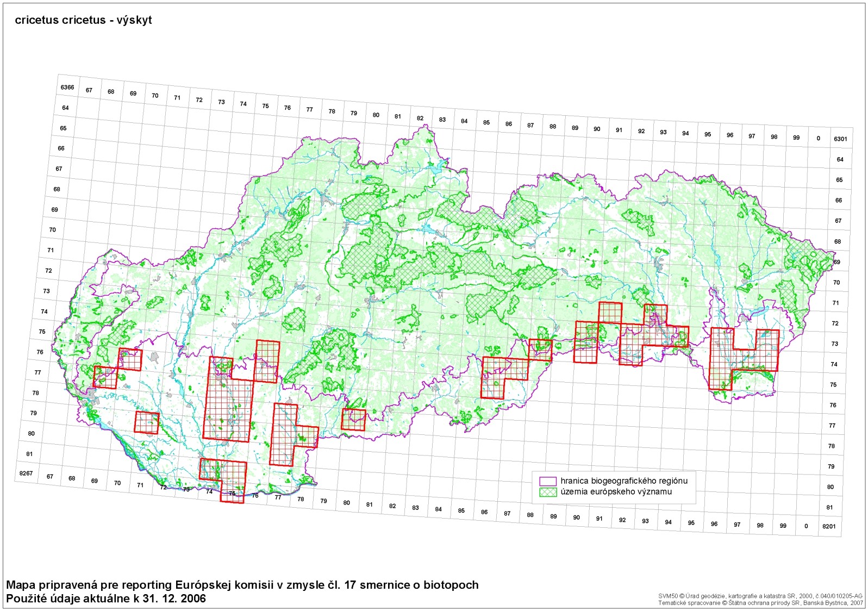The width and height of the screenshot is (868, 611).
Task: Click the top row grid label 80
Action: click(x=376, y=115)
